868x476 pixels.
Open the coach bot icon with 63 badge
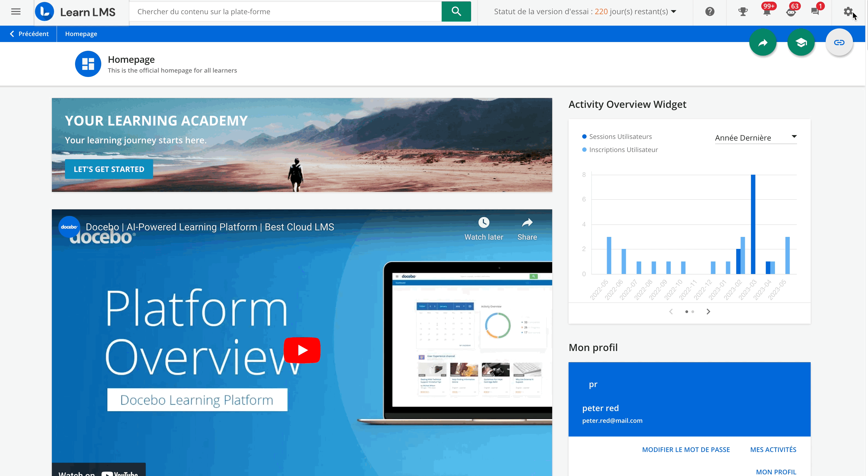(x=791, y=12)
